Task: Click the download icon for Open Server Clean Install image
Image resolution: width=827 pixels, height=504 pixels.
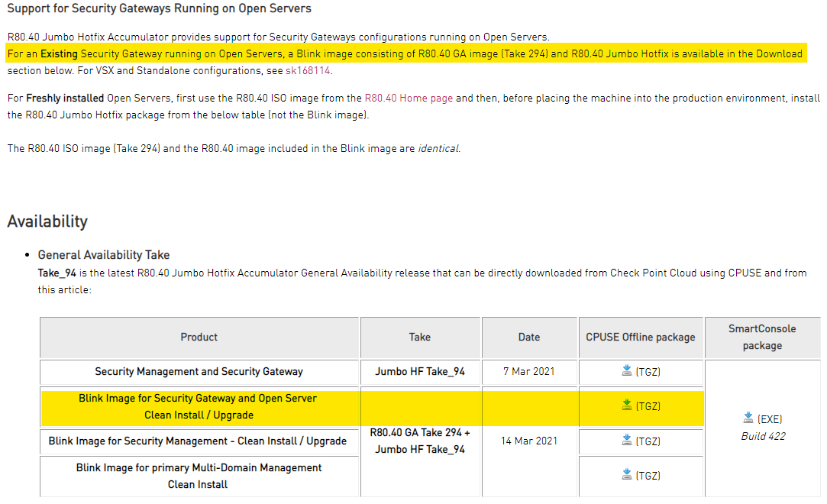Action: tap(628, 405)
